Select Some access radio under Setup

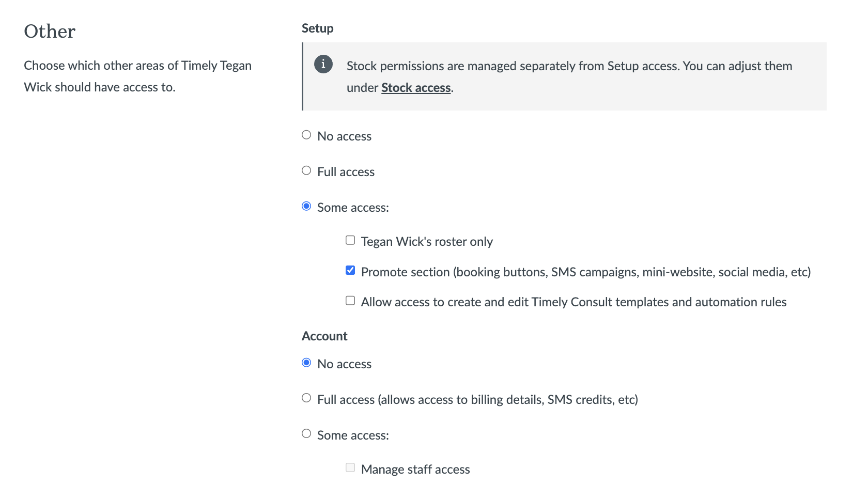[x=306, y=207]
